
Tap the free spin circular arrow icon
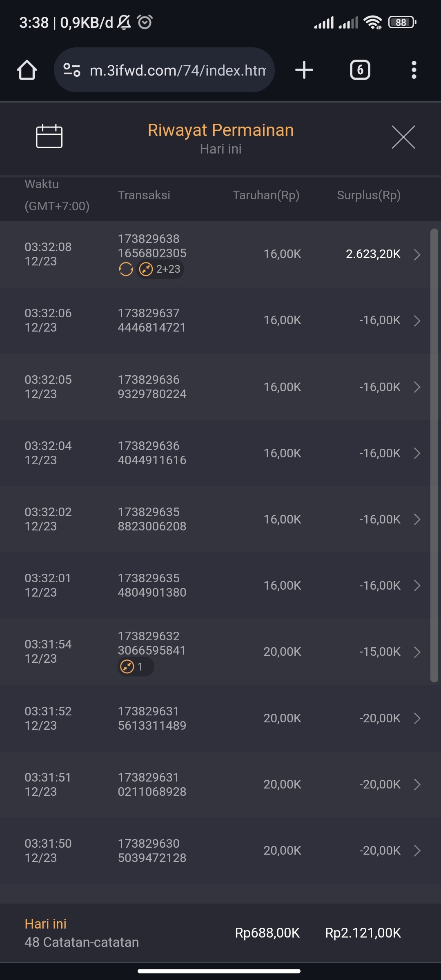coord(126,269)
